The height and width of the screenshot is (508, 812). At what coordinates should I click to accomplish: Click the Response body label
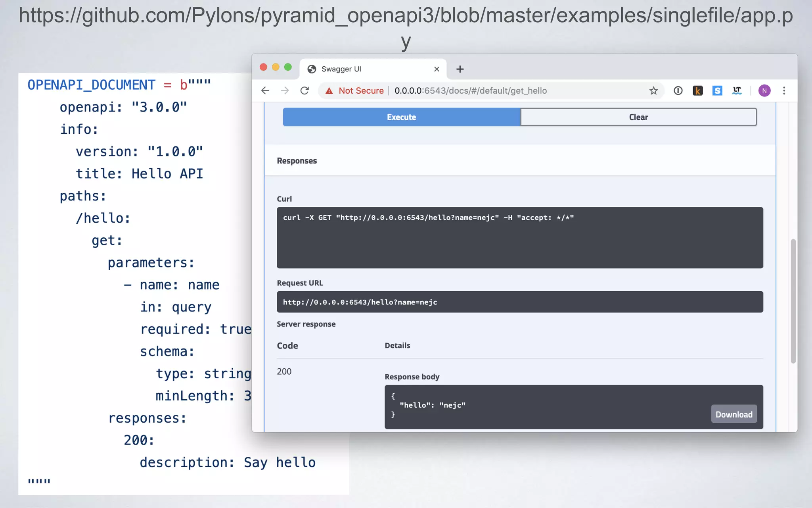[x=412, y=377]
